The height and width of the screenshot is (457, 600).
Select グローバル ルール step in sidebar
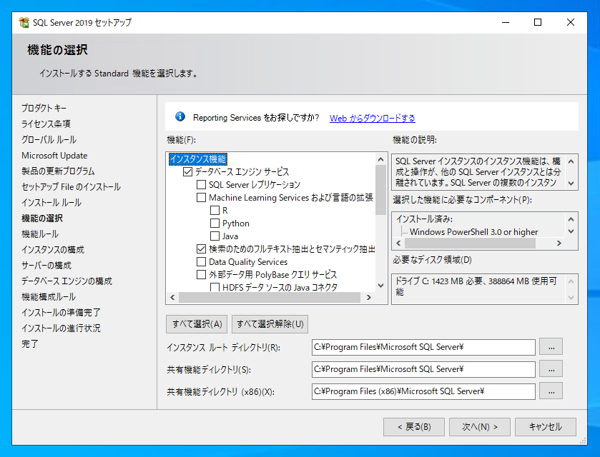(x=49, y=140)
